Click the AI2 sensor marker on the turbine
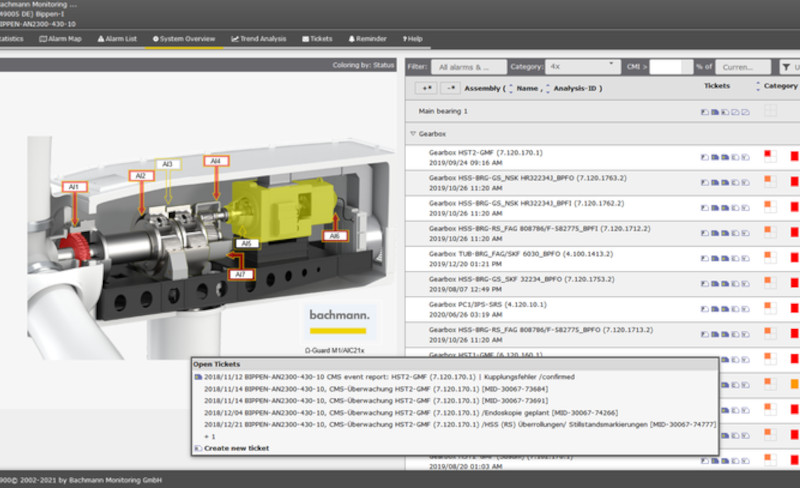The image size is (800, 488). pos(141,176)
